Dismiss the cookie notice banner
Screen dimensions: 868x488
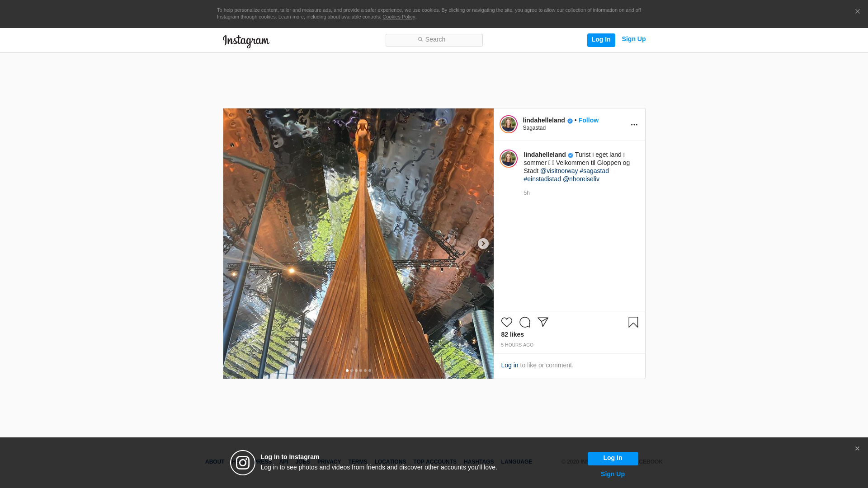[857, 12]
